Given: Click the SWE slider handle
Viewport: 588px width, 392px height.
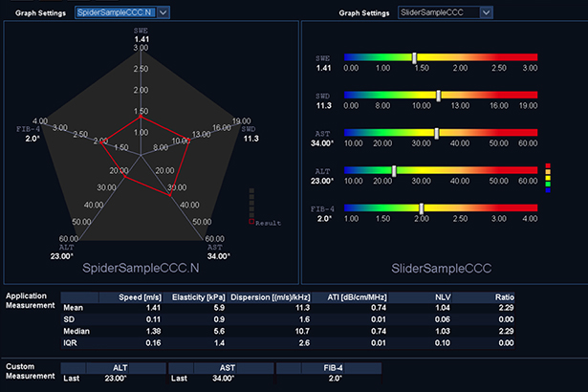Looking at the screenshot, I should click(x=413, y=57).
